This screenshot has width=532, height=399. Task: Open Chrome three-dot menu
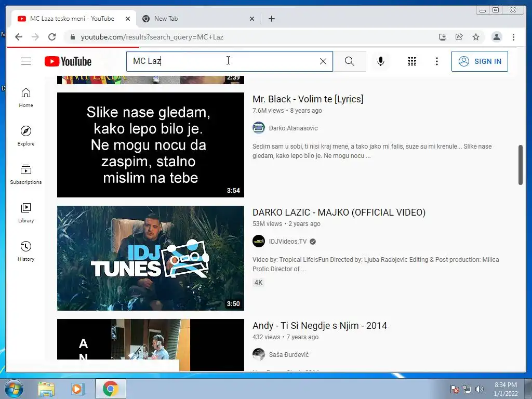513,37
